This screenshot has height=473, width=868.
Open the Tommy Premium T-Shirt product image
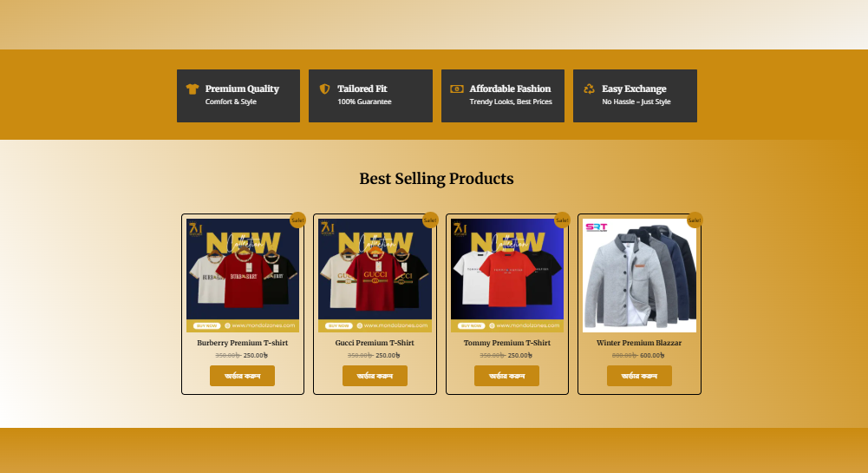pos(507,275)
